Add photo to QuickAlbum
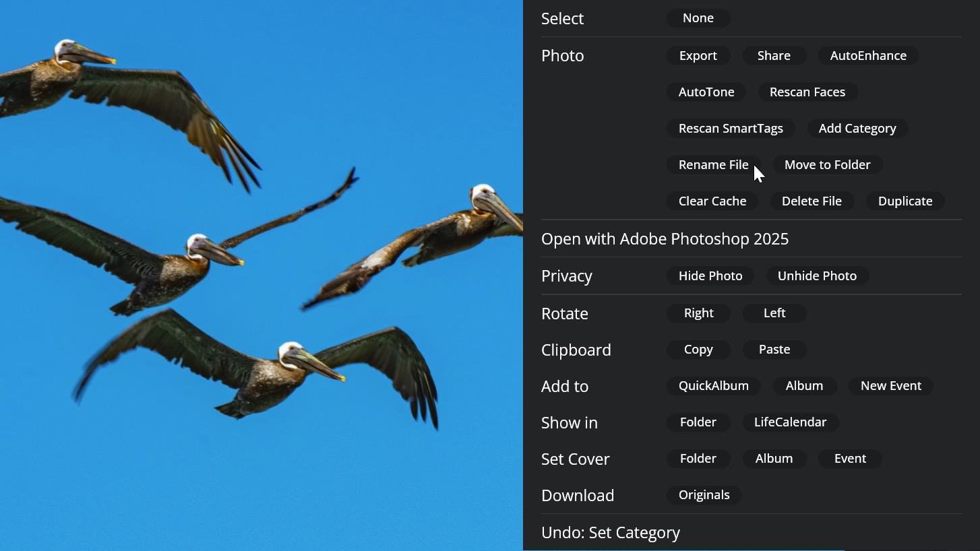This screenshot has height=551, width=980. [x=713, y=386]
